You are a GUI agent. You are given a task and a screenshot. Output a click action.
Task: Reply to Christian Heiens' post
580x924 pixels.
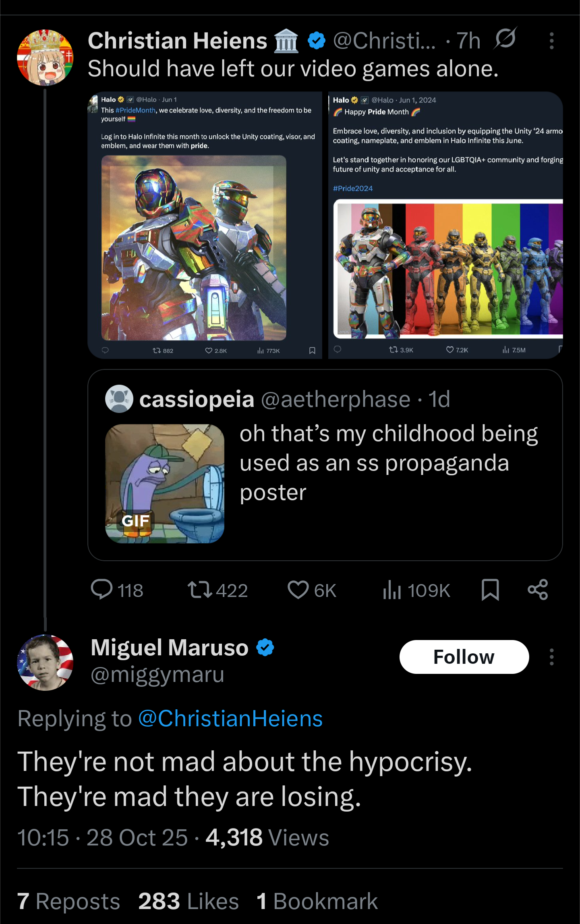(x=102, y=590)
